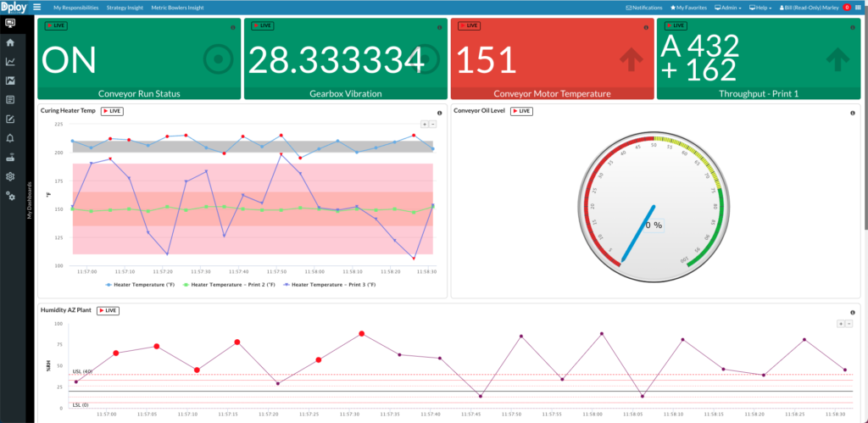Open the pencil edit sidebar icon
The image size is (868, 423).
click(x=10, y=119)
